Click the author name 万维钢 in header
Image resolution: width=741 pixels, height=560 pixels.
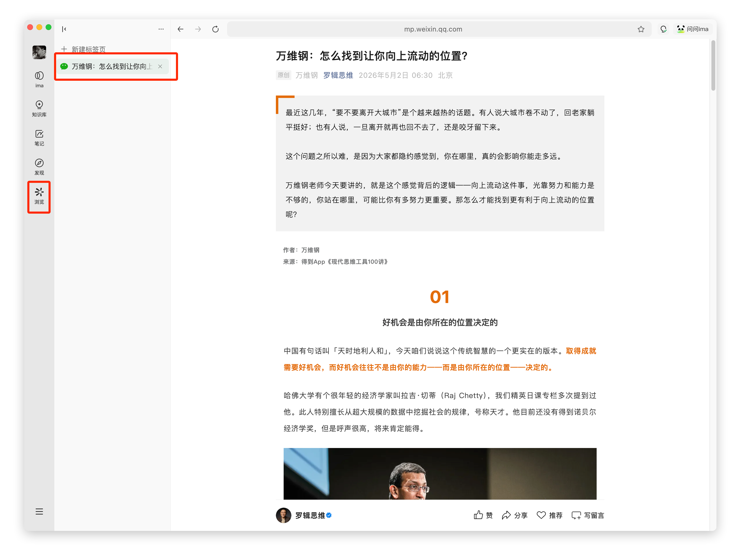click(306, 75)
